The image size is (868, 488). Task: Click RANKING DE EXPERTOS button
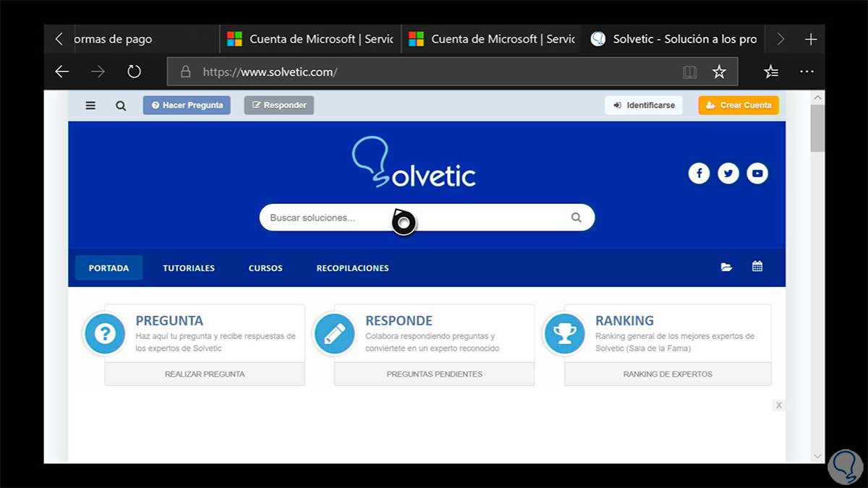pos(668,374)
